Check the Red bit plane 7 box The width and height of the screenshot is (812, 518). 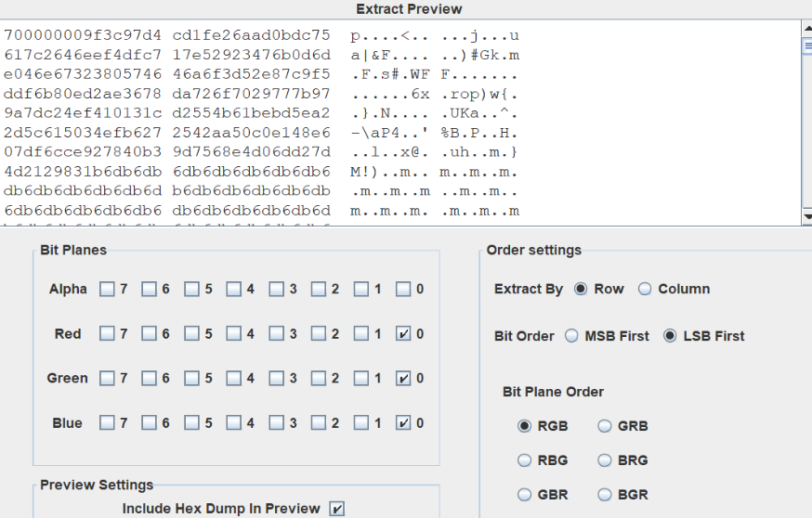[x=107, y=334]
